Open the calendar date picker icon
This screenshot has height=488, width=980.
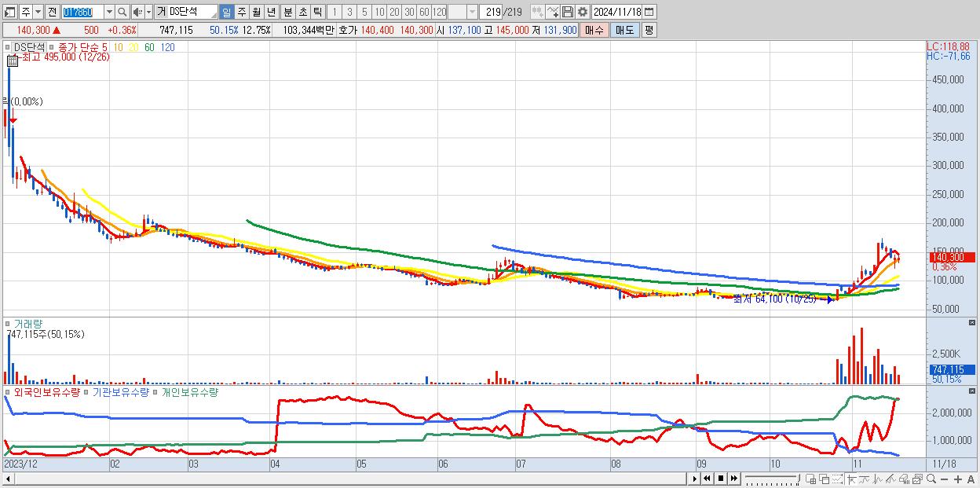649,12
